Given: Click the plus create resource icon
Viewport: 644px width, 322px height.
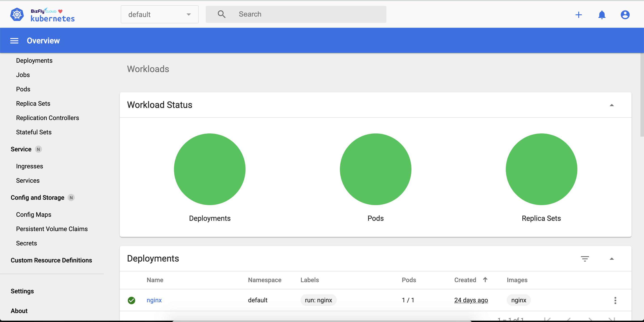Looking at the screenshot, I should [x=578, y=15].
